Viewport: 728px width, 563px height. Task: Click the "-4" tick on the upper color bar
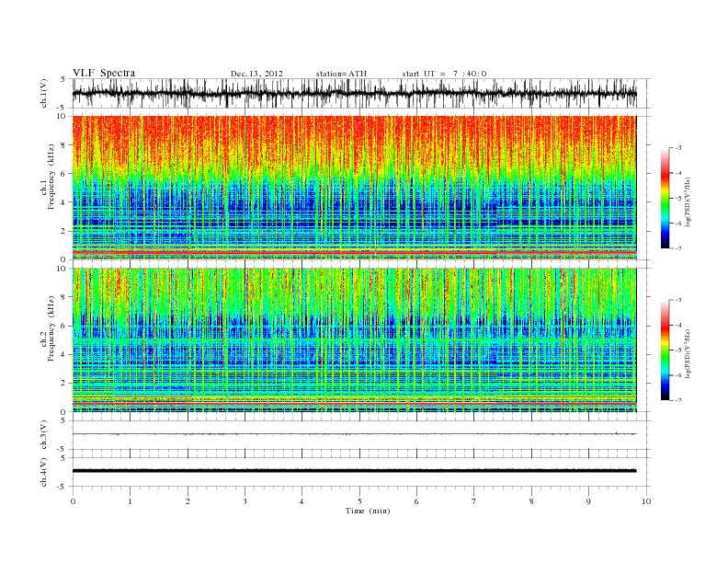click(678, 173)
